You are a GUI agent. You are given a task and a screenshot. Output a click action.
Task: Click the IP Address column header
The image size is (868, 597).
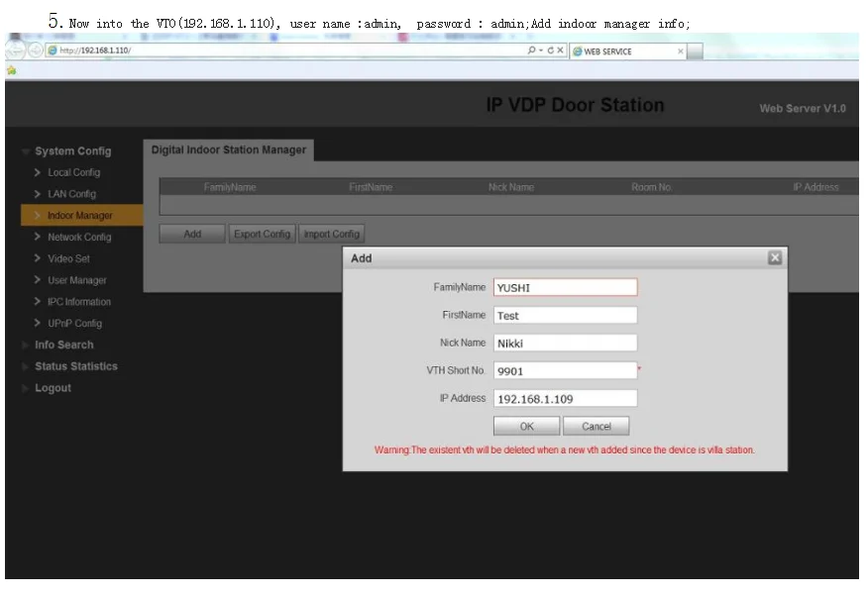pyautogui.click(x=815, y=187)
